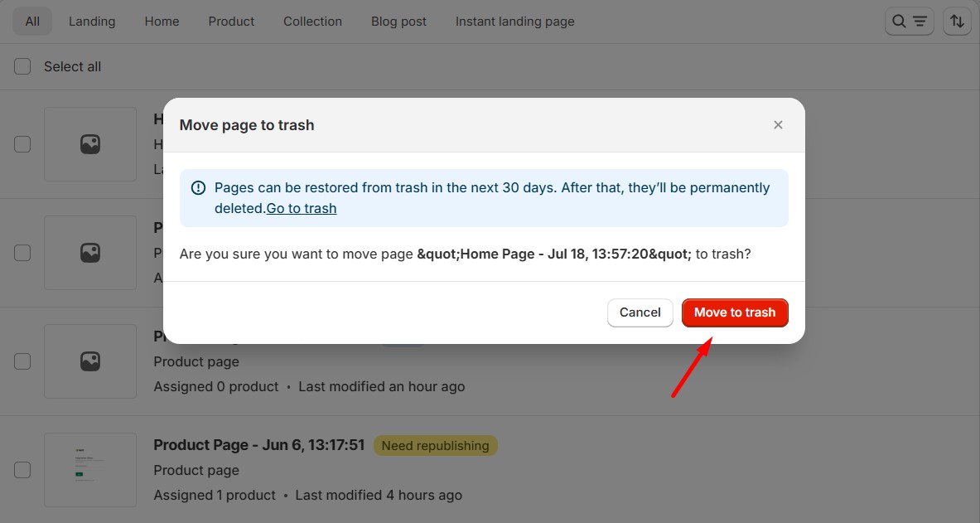Screen dimensions: 980x523
Task: Confirm with the red Move to trash button
Action: point(734,312)
